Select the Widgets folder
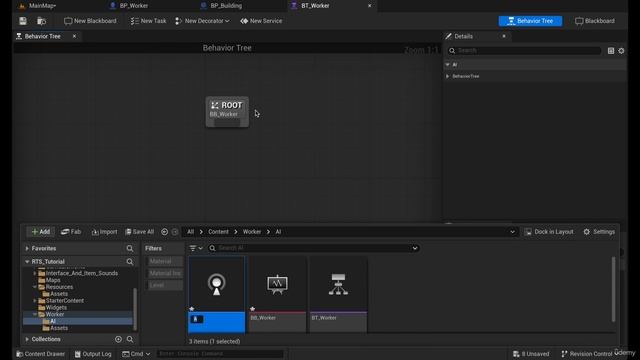Image resolution: width=640 pixels, height=360 pixels. click(56, 307)
